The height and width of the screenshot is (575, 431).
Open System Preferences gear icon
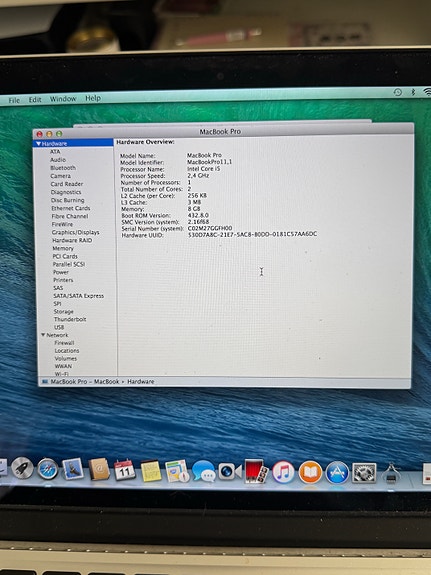pyautogui.click(x=364, y=473)
